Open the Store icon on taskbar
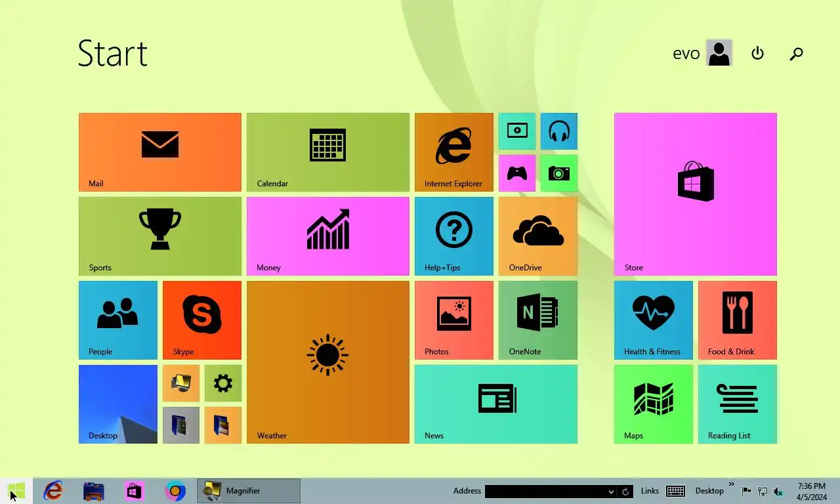This screenshot has height=504, width=840. [x=135, y=491]
